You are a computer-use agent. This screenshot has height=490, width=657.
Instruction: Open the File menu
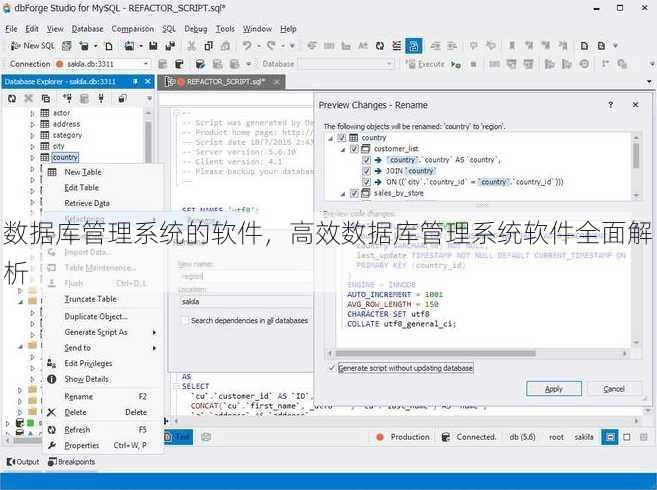[11, 29]
